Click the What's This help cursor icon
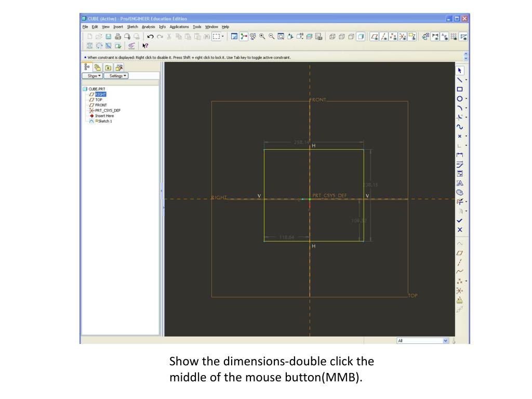Screen dimensions: 532x399 145,46
